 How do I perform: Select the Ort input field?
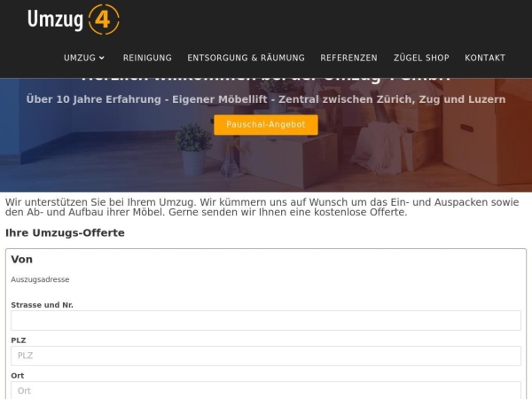[266, 390]
